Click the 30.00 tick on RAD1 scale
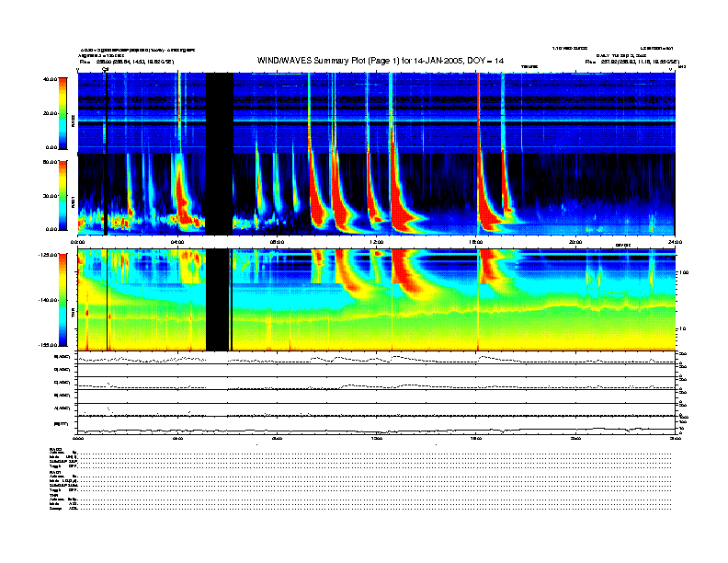 [x=50, y=196]
